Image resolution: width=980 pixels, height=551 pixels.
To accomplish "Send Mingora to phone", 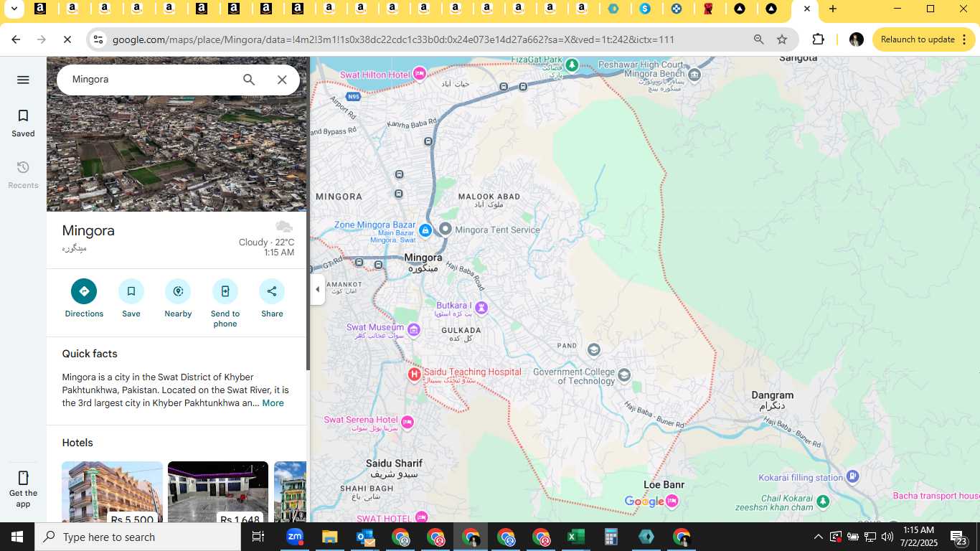I will (225, 291).
